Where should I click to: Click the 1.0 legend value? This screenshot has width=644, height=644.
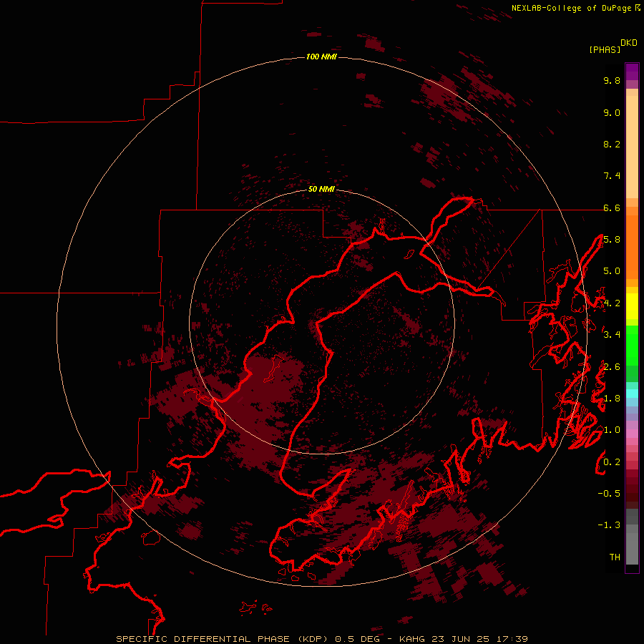(612, 430)
